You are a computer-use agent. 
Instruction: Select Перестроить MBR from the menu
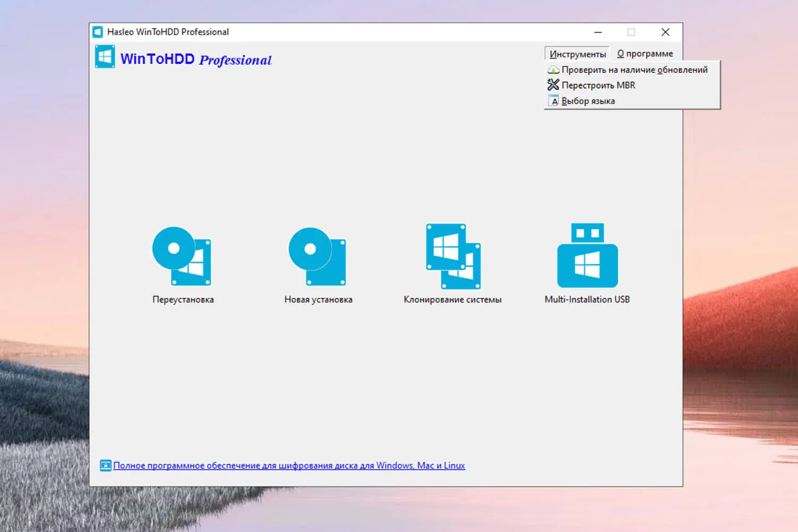click(x=598, y=85)
